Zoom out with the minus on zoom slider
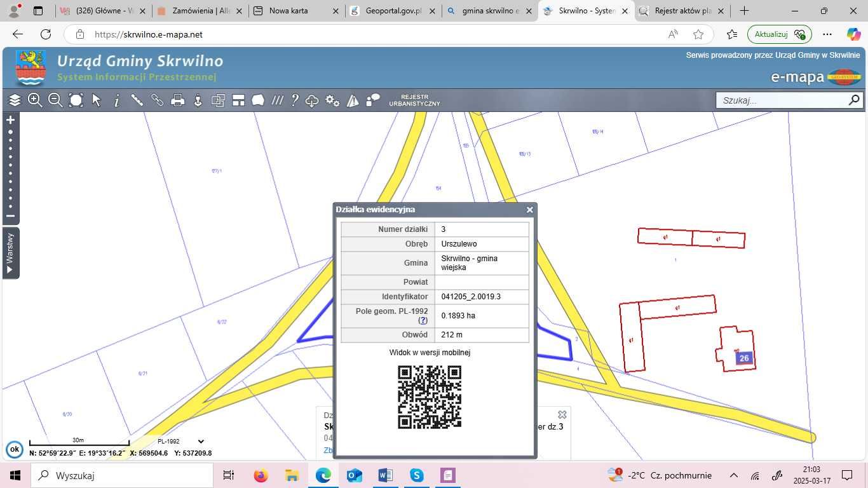The height and width of the screenshot is (488, 868). click(x=10, y=216)
